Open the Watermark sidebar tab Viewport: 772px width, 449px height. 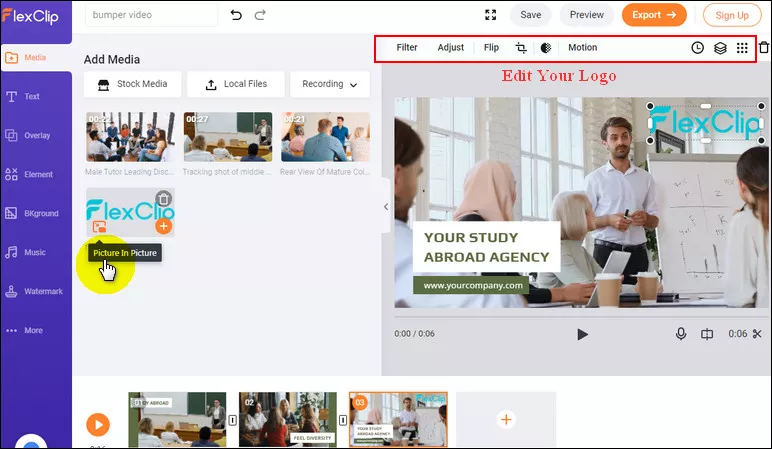tap(36, 291)
